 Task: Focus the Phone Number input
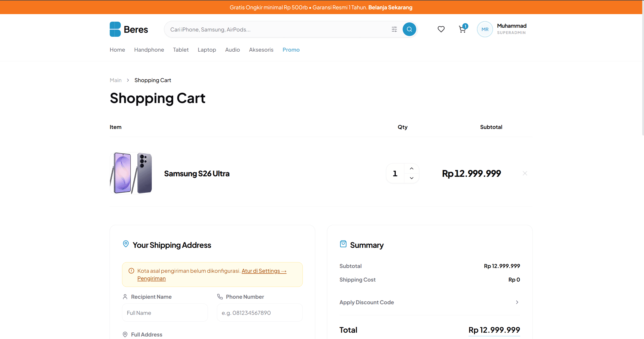coord(260,313)
